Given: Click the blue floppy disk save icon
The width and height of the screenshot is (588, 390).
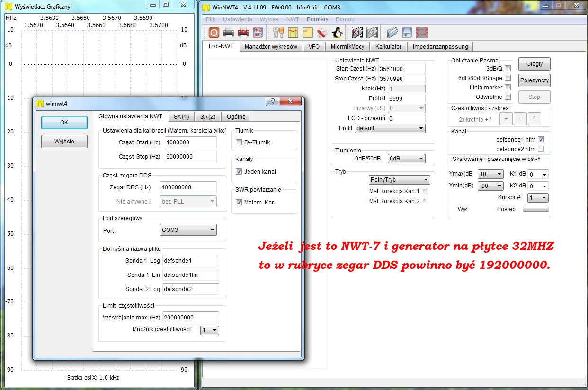Looking at the screenshot, I should point(407,33).
